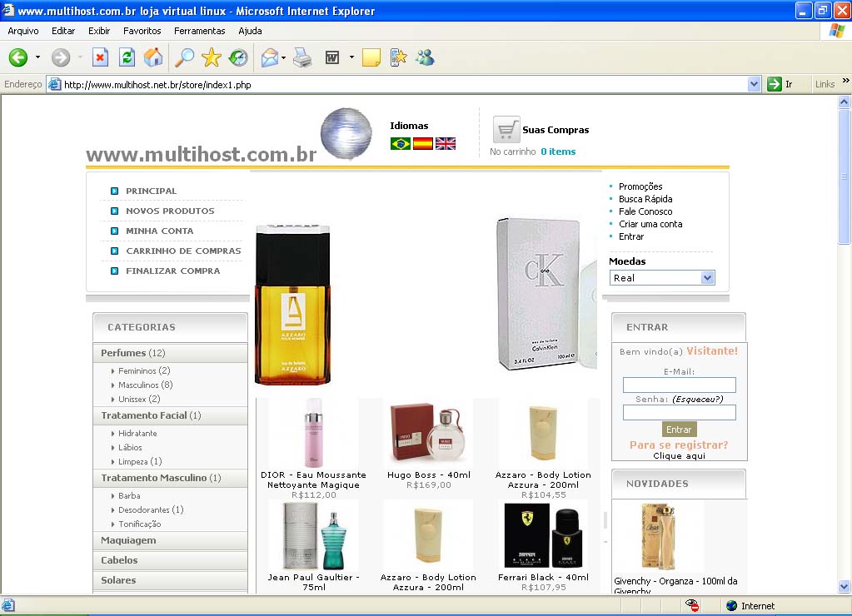
Task: Click the green Ir go arrow
Action: (774, 84)
